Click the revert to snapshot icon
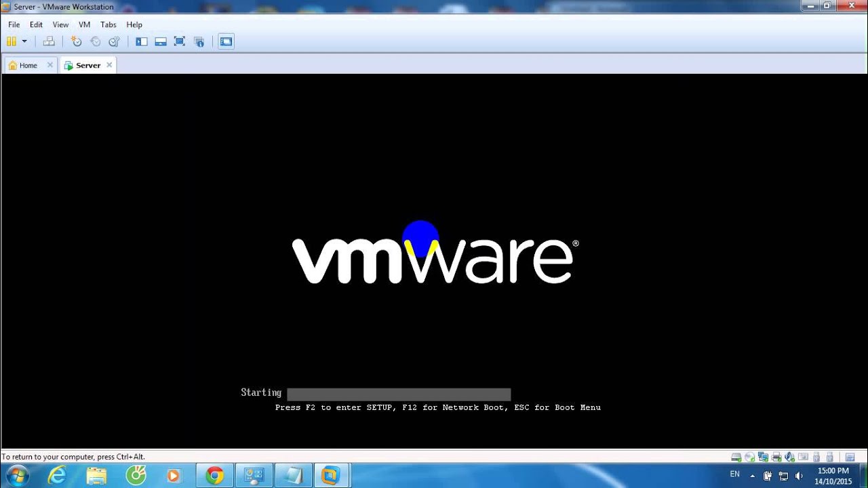This screenshot has width=868, height=488. [x=95, y=41]
